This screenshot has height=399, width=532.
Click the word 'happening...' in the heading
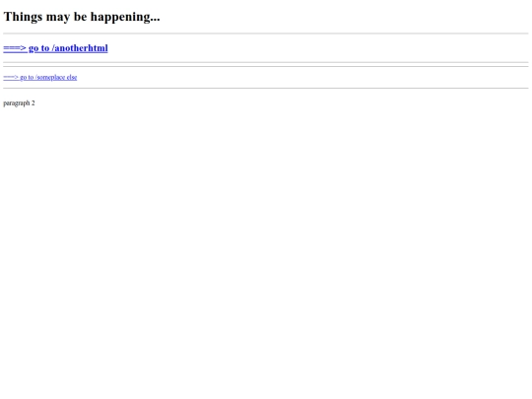coord(125,17)
